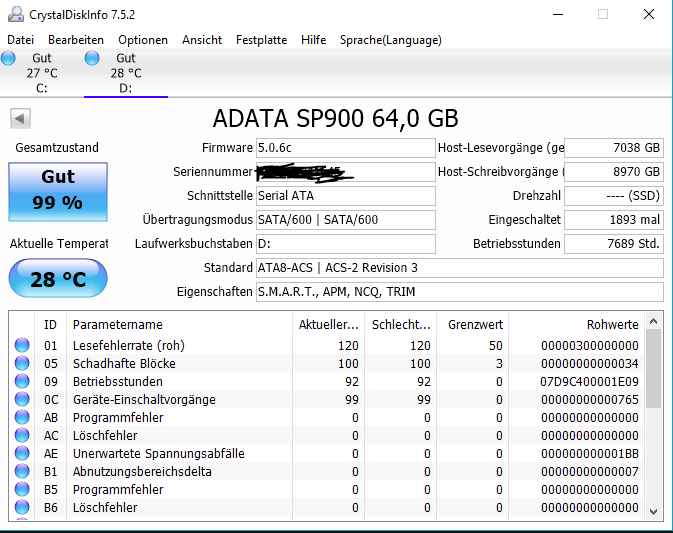673x533 pixels.
Task: Open the Datei menu
Action: pyautogui.click(x=20, y=40)
